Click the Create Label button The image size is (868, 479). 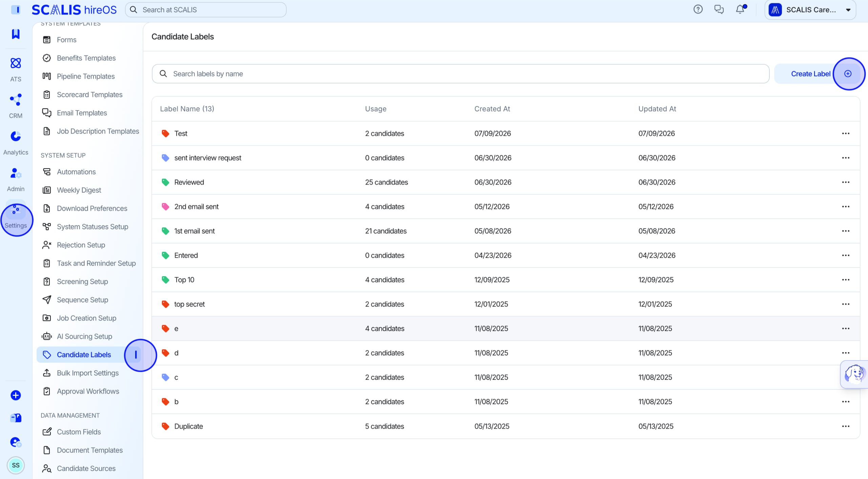818,74
